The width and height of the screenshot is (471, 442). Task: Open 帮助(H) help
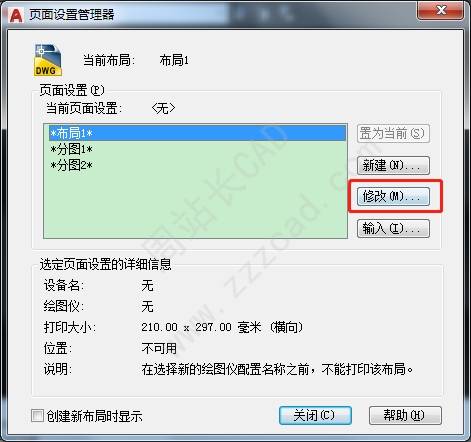point(405,415)
